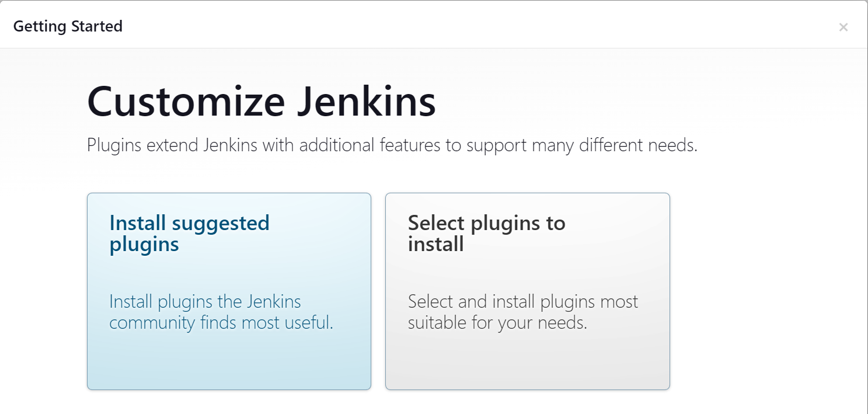Click the 'Plugins extend Jenkins' subtitle sentence

click(x=392, y=145)
